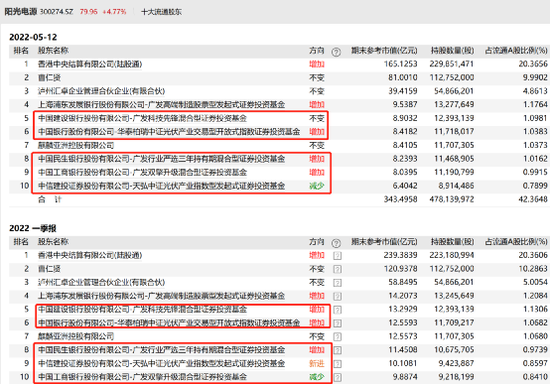The height and width of the screenshot is (384, 550).
Task: Click the total market value 343.4958
Action: 401,200
